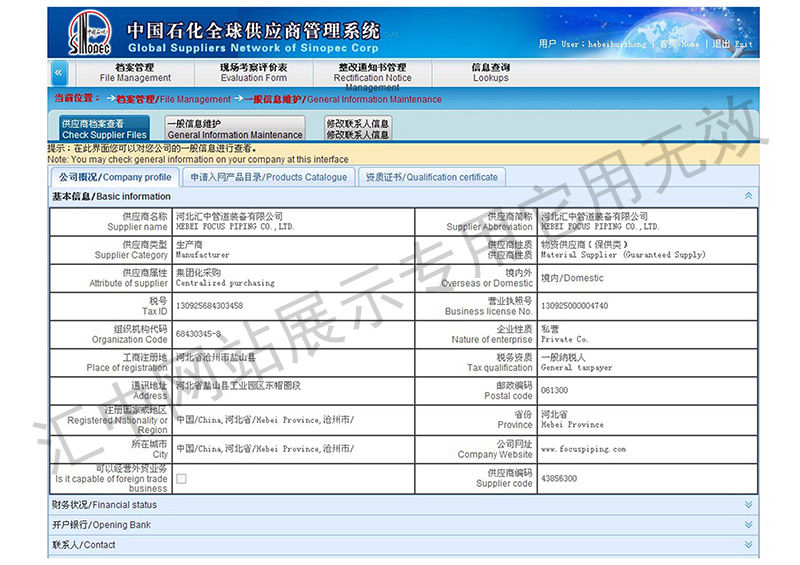800x565 pixels.
Task: Expand the Financial status section
Action: click(x=748, y=505)
